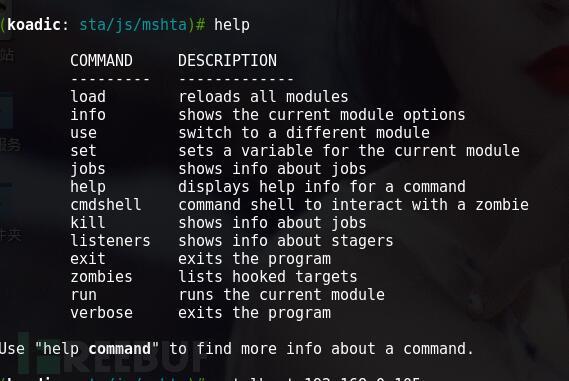Viewport: 569px width, 381px height.
Task: Click bold 'command' word in usage hint
Action: pyautogui.click(x=119, y=349)
